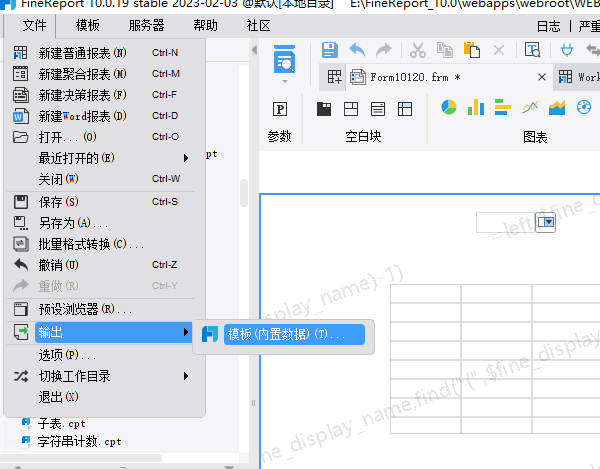600x469 pixels.
Task: Expand 切换工作目录 submenu
Action: pyautogui.click(x=103, y=376)
